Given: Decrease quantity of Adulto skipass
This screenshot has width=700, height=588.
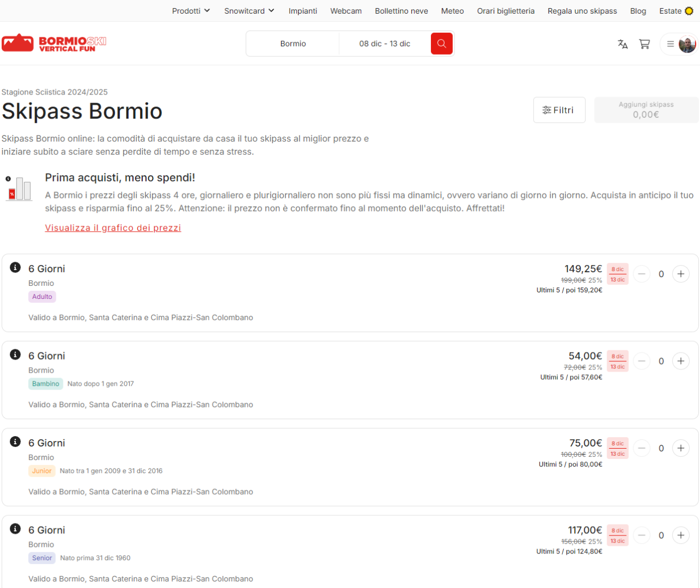Looking at the screenshot, I should [641, 274].
